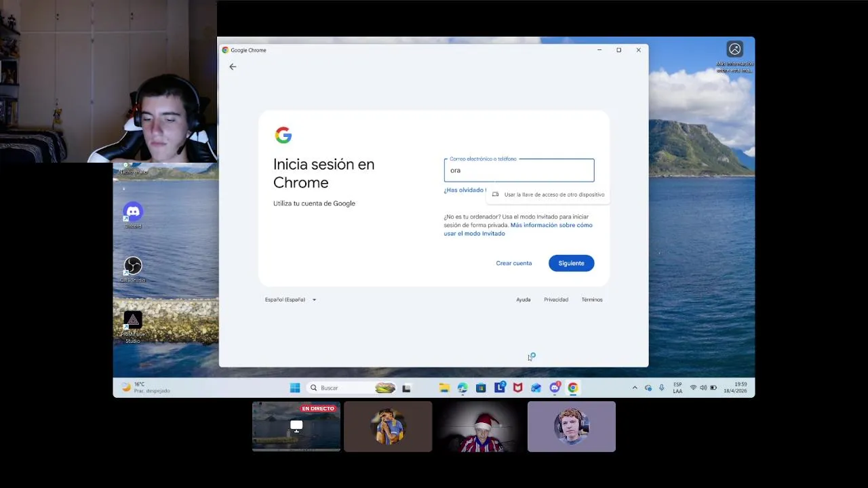868x488 pixels.
Task: Select the use another device passkey suggestion
Action: [547, 195]
